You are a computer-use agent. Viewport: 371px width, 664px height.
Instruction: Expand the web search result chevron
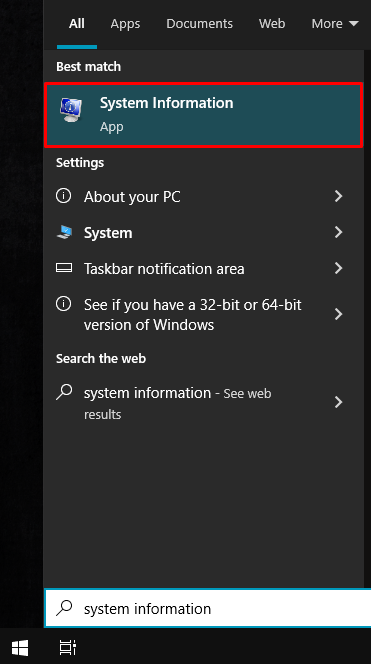pos(338,402)
